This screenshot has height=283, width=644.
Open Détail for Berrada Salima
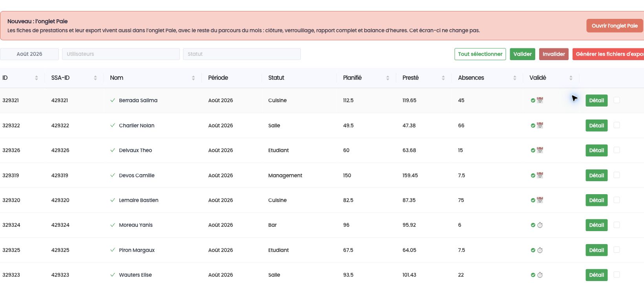[x=596, y=100]
